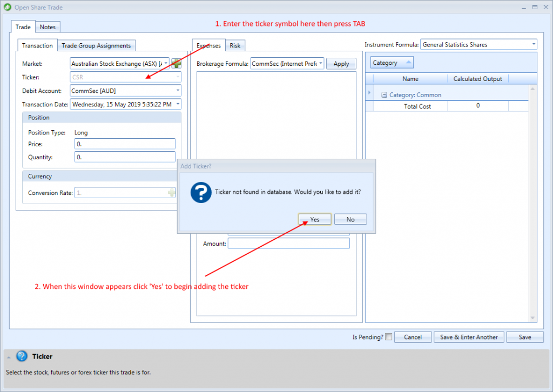Click the Save & Enter Another button
Viewport: 553px width, 392px height.
coord(469,337)
